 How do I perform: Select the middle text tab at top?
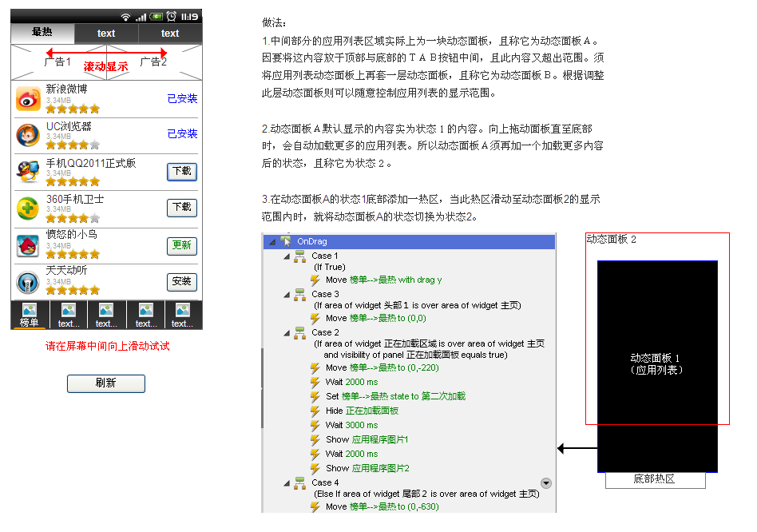106,34
